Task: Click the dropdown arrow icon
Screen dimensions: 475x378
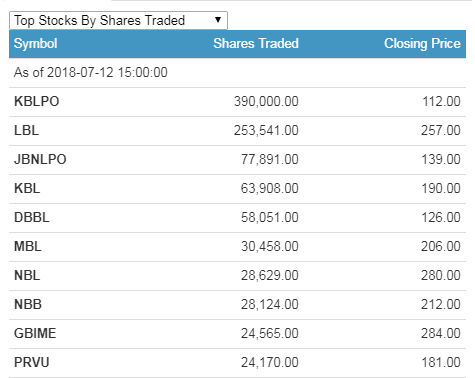Action: pos(218,20)
